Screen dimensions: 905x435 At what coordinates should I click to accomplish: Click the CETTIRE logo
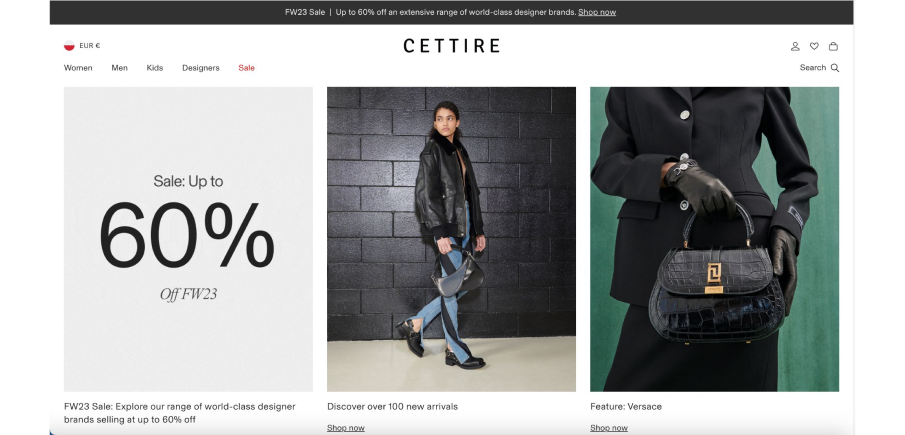coord(451,46)
